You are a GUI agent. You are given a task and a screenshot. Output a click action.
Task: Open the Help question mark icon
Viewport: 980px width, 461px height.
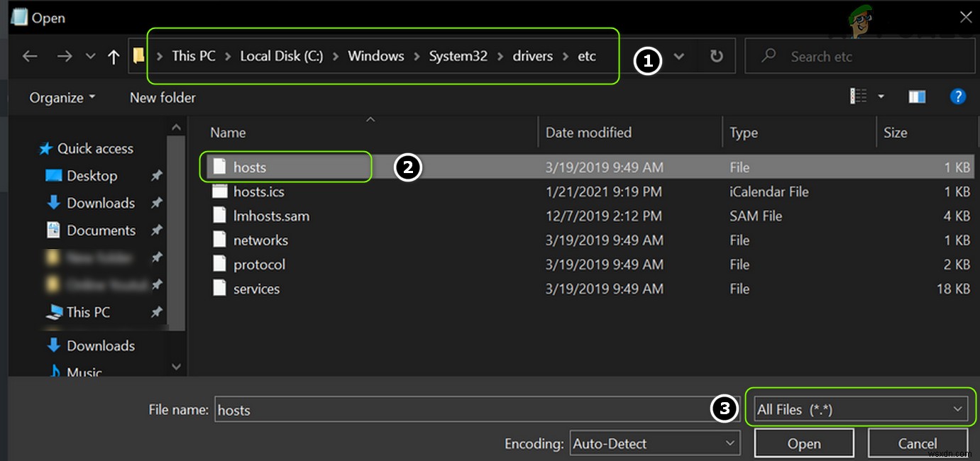coord(959,96)
